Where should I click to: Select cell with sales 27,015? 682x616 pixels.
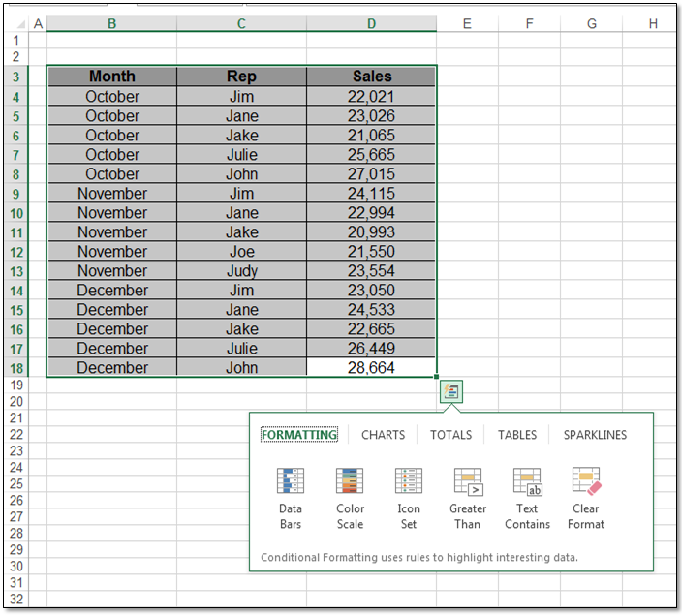click(371, 174)
